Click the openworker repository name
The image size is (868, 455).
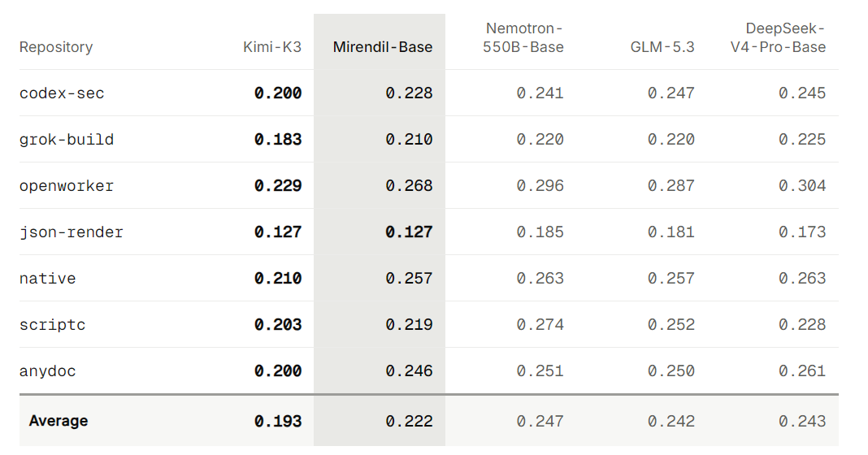tap(67, 186)
